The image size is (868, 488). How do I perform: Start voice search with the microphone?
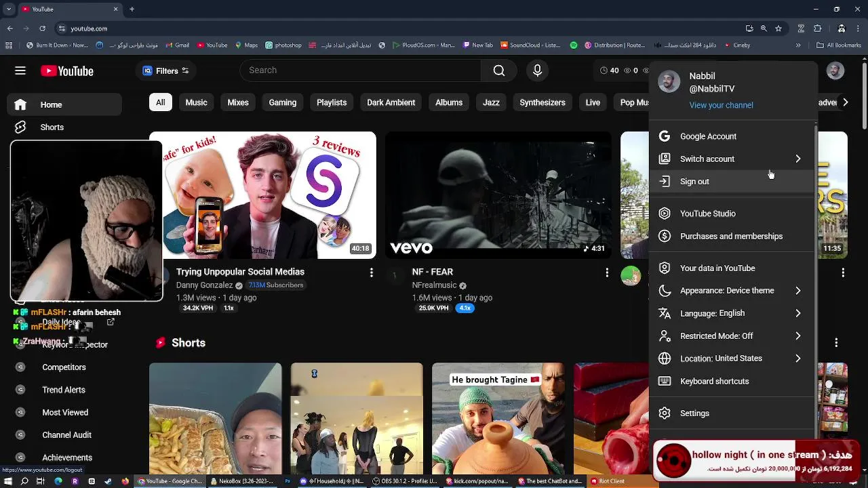point(537,70)
